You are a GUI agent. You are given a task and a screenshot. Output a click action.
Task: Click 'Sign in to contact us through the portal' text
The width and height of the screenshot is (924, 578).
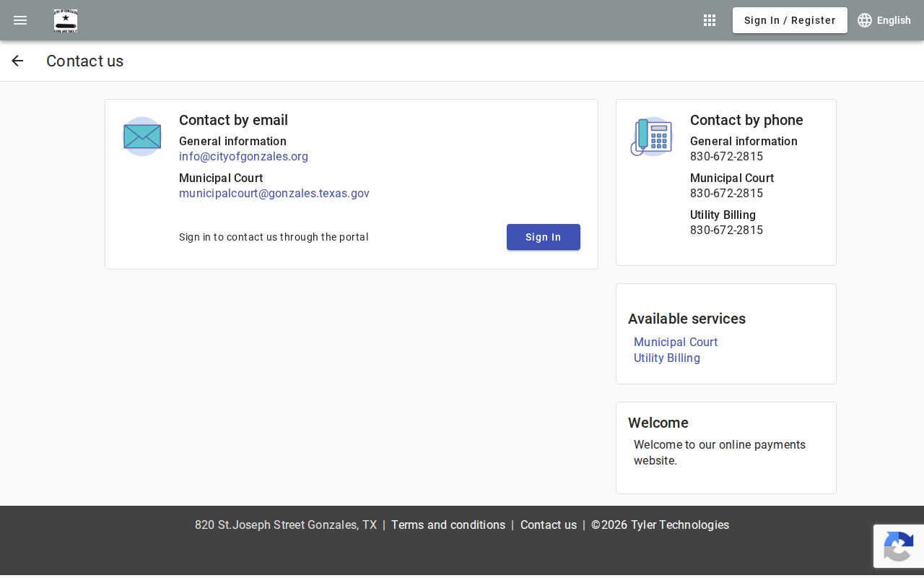[x=274, y=237]
